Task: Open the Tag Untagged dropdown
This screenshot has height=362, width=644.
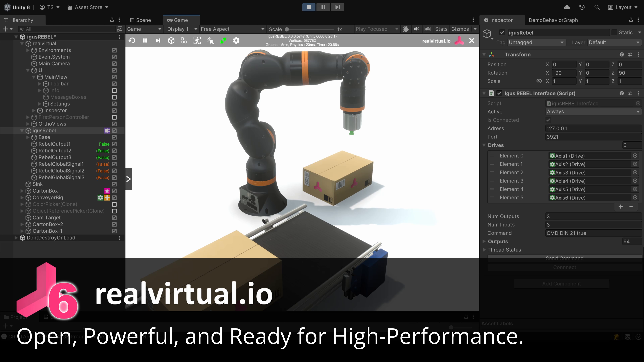Action: [536, 42]
